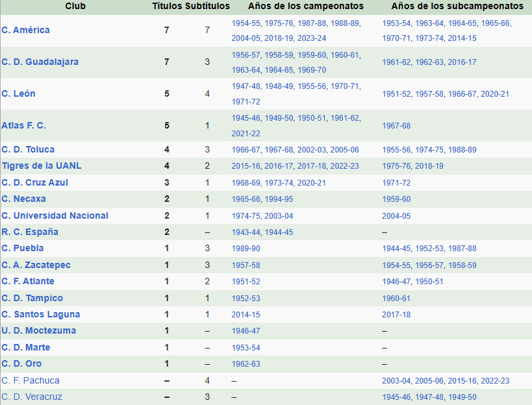This screenshot has width=532, height=405.
Task: Click the 1946-47 Moctezuma championship link
Action: click(x=246, y=330)
